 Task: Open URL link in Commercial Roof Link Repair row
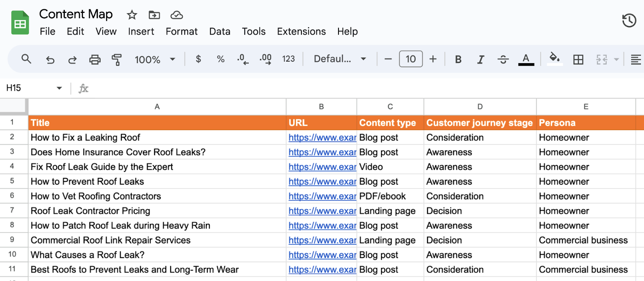(322, 240)
